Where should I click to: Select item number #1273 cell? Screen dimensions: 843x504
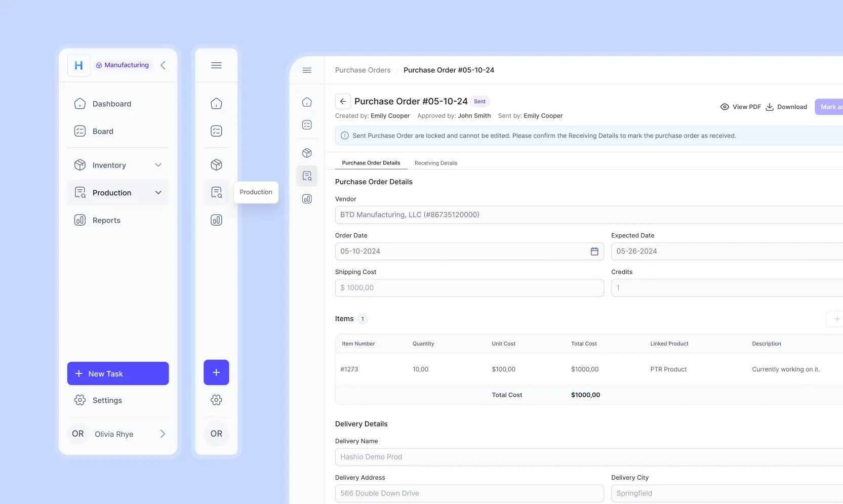[349, 369]
